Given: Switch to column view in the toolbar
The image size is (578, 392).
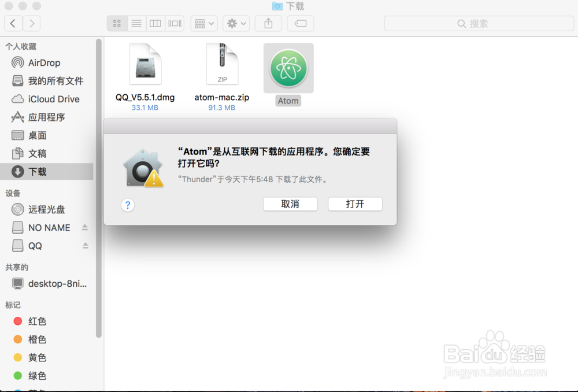Looking at the screenshot, I should pyautogui.click(x=155, y=23).
